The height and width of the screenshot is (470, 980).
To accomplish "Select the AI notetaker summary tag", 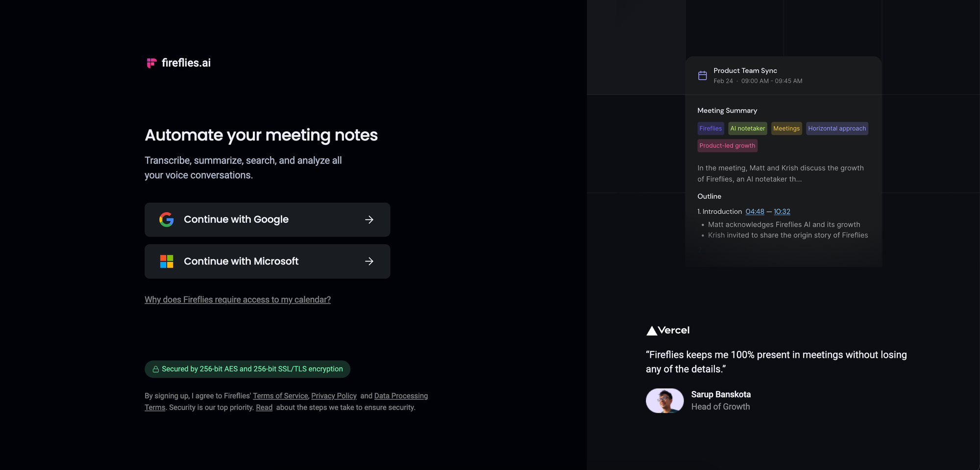I will click(747, 128).
